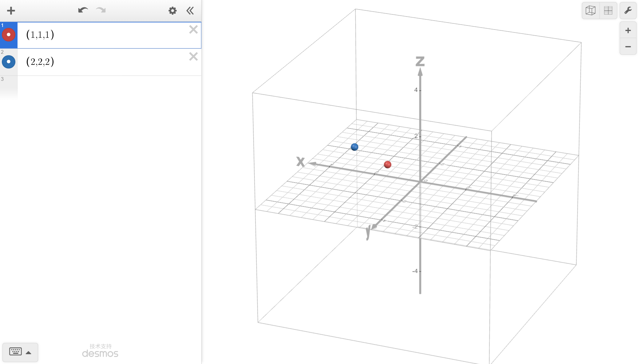The width and height of the screenshot is (638, 364).
Task: Toggle visibility of point (1,1,1)
Action: click(9, 35)
